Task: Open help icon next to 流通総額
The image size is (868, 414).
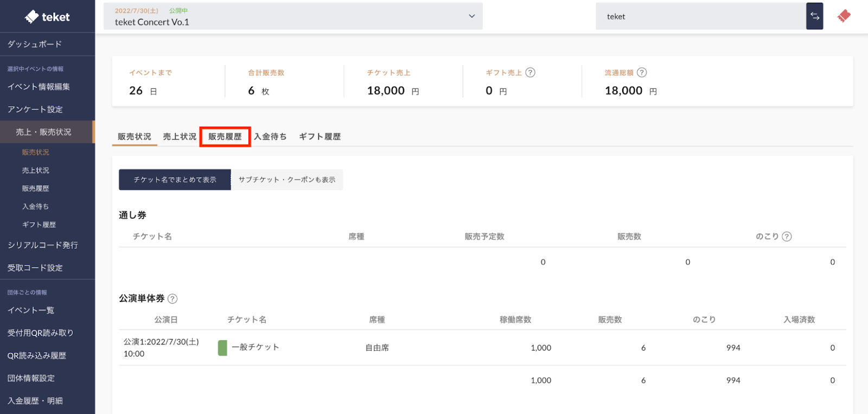Action: point(641,73)
